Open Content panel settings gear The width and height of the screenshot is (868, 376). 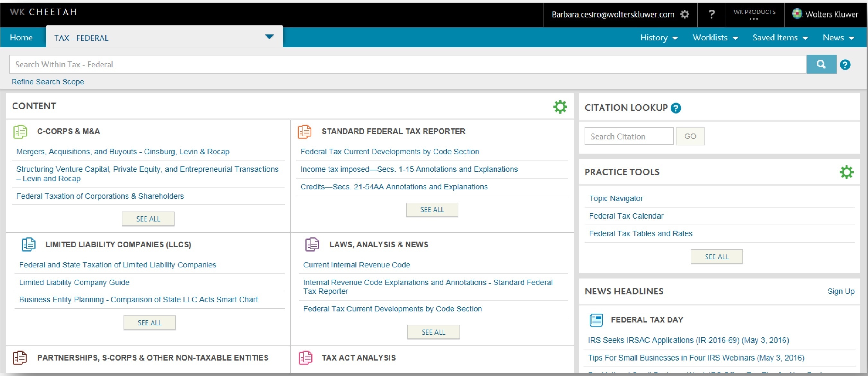tap(560, 107)
